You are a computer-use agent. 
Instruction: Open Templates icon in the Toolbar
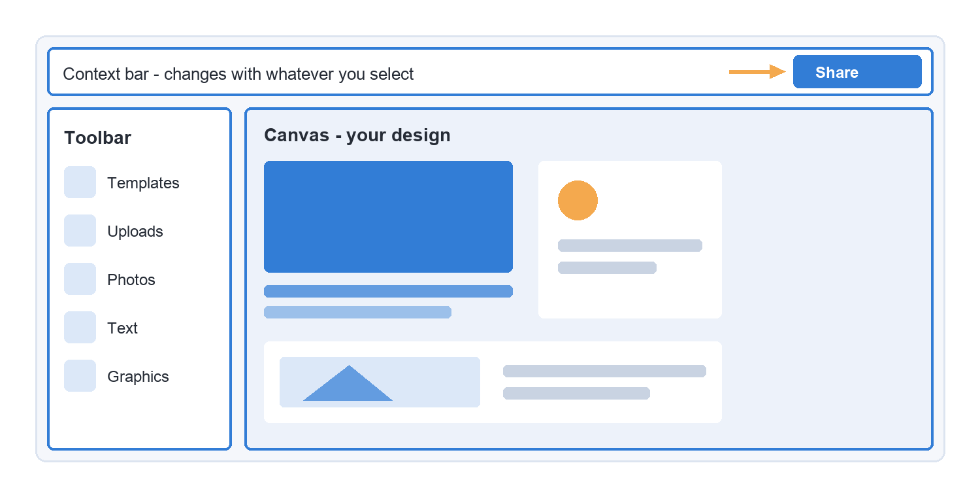click(80, 182)
